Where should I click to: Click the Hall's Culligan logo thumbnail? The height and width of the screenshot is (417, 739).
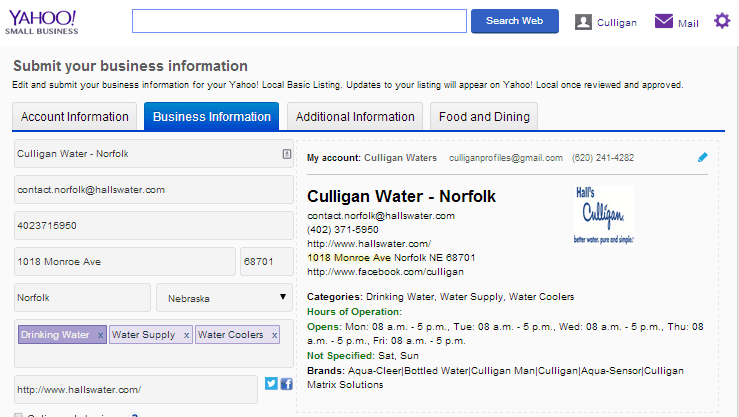(604, 215)
